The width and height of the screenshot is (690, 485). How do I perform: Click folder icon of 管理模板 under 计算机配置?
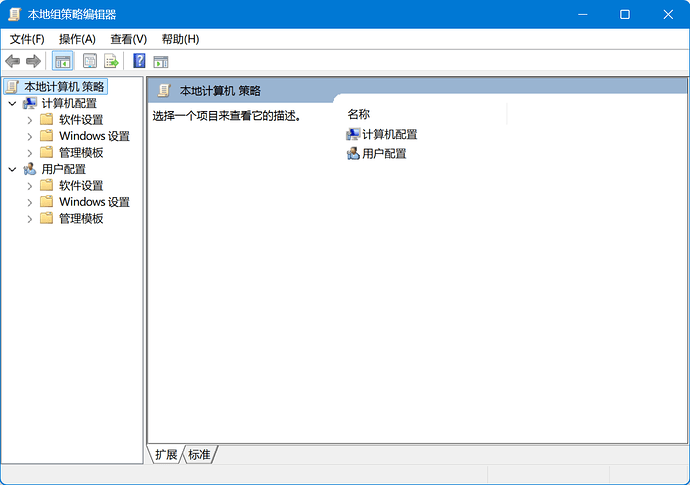47,153
